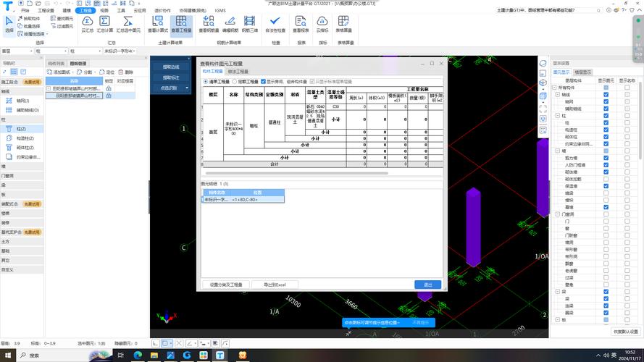The height and width of the screenshot is (362, 644).
Task: Switch to the 做法工程量 tab
Action: 238,72
